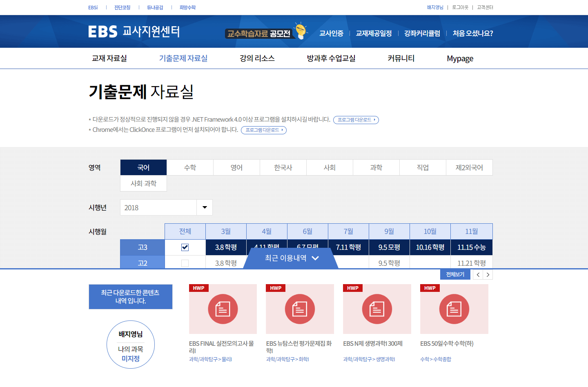588x387 pixels.
Task: Select 고3 3.8 학평 exam cell
Action: [x=226, y=247]
